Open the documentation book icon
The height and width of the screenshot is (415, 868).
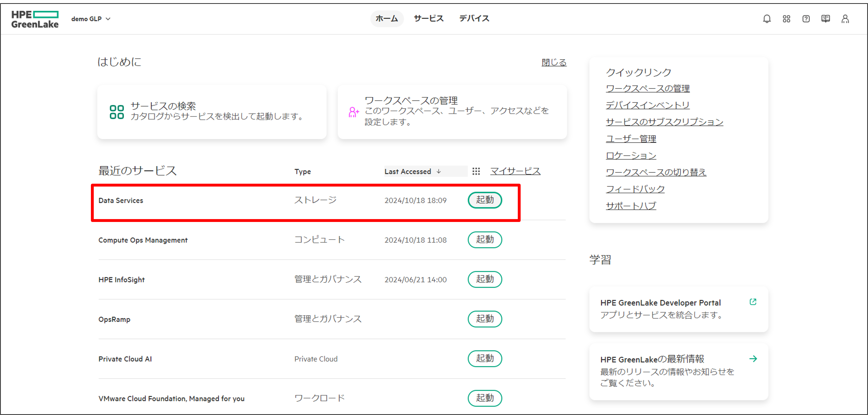pos(825,19)
